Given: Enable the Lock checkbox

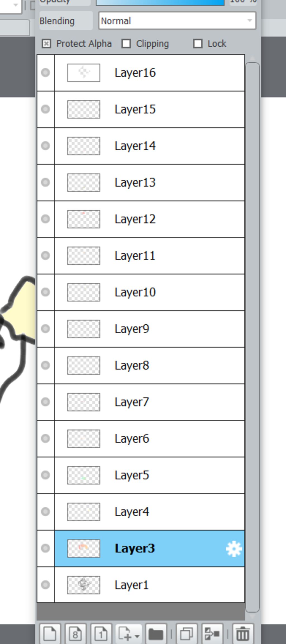Looking at the screenshot, I should pos(198,44).
